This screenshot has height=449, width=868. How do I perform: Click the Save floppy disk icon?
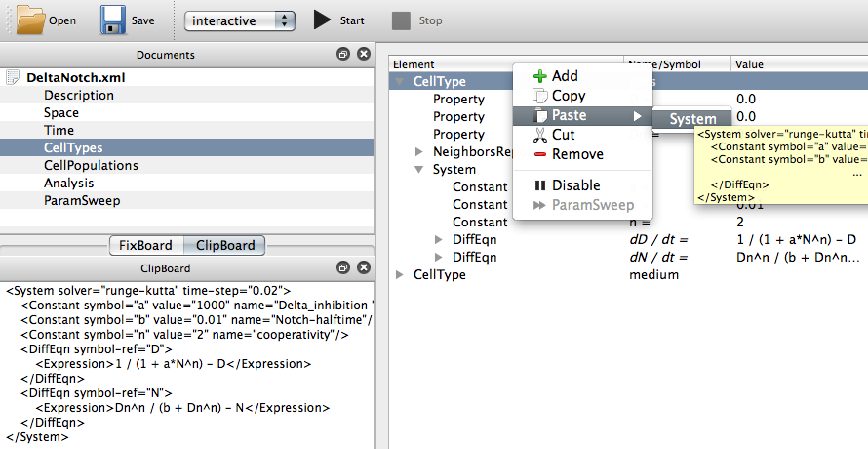click(112, 20)
